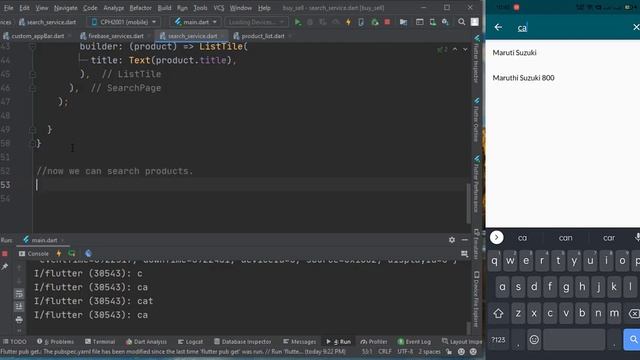This screenshot has height=360, width=640.
Task: Click the white user avatar icon
Action: click(x=474, y=22)
